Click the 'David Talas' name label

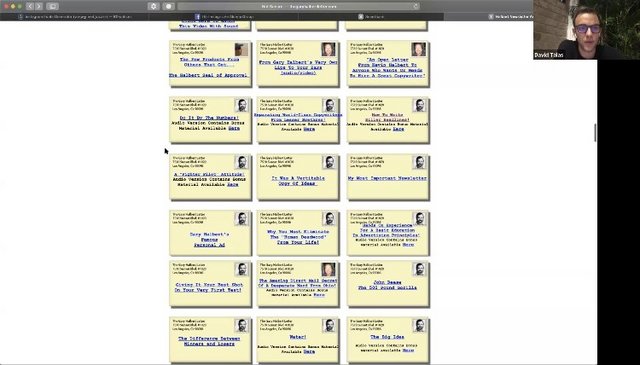click(549, 55)
